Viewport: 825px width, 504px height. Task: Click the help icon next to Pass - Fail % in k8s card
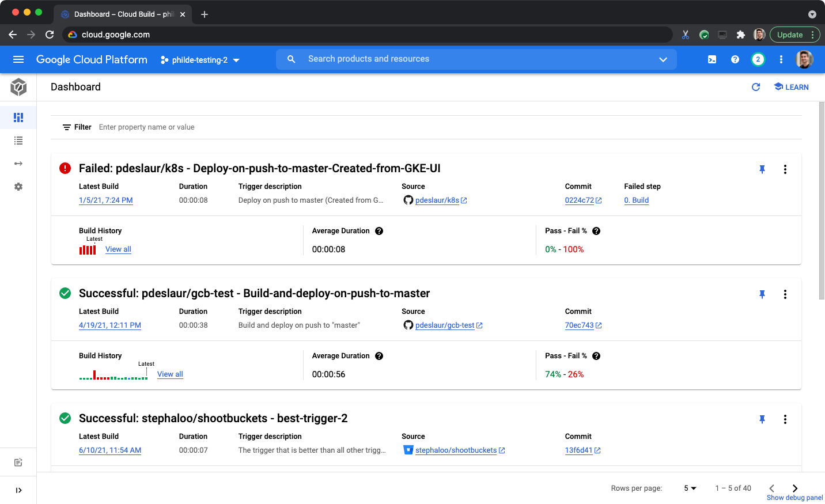[x=596, y=231]
